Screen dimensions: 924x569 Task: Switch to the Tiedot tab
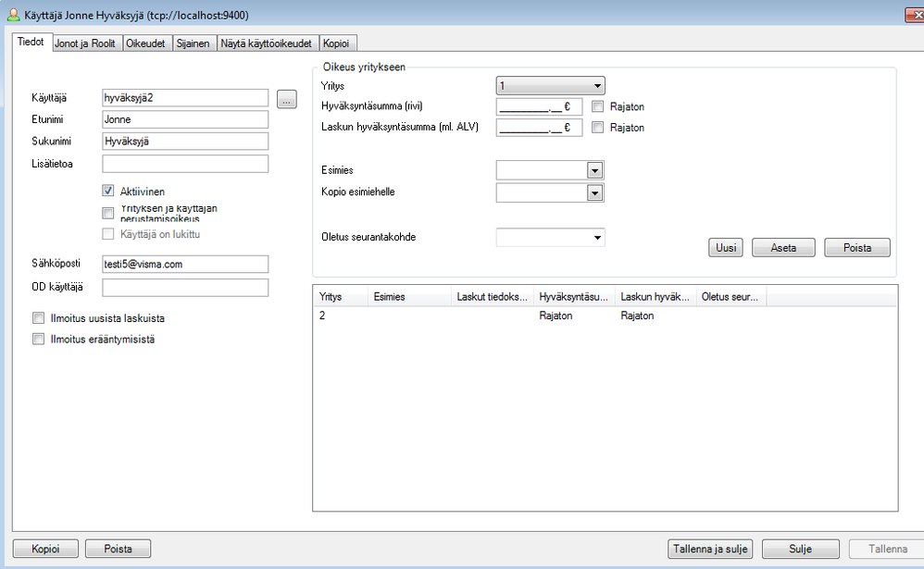point(31,42)
